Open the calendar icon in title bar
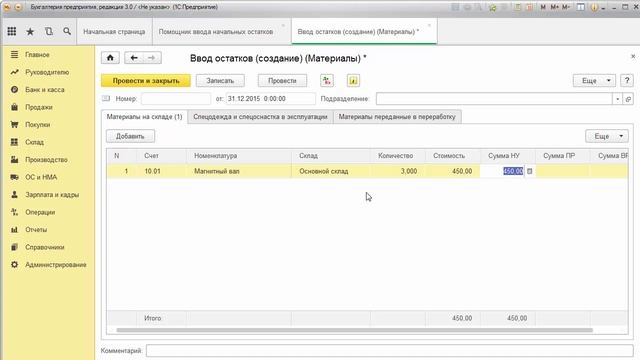The image size is (640, 360). (x=529, y=7)
